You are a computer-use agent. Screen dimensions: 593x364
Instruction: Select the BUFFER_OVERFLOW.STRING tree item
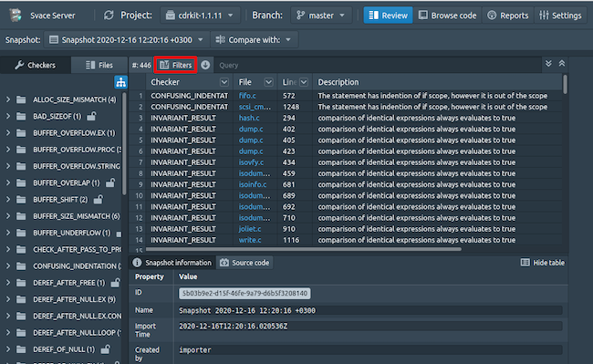[x=77, y=166]
